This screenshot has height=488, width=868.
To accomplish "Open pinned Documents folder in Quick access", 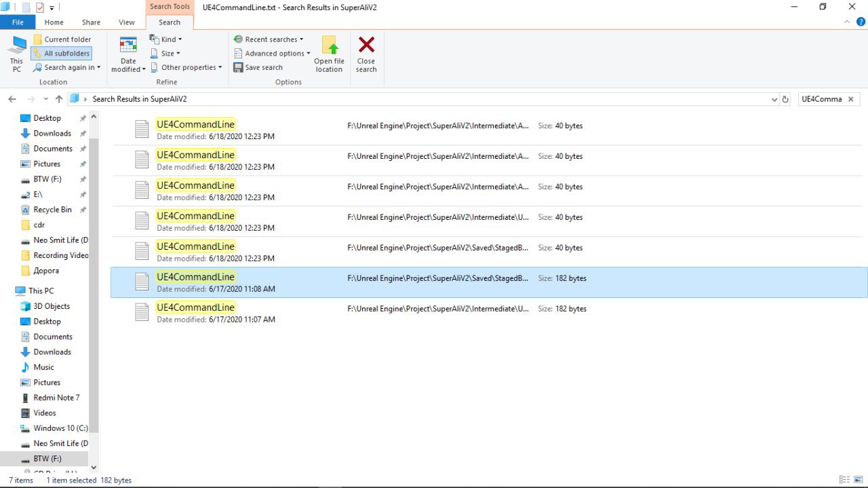I will 52,149.
